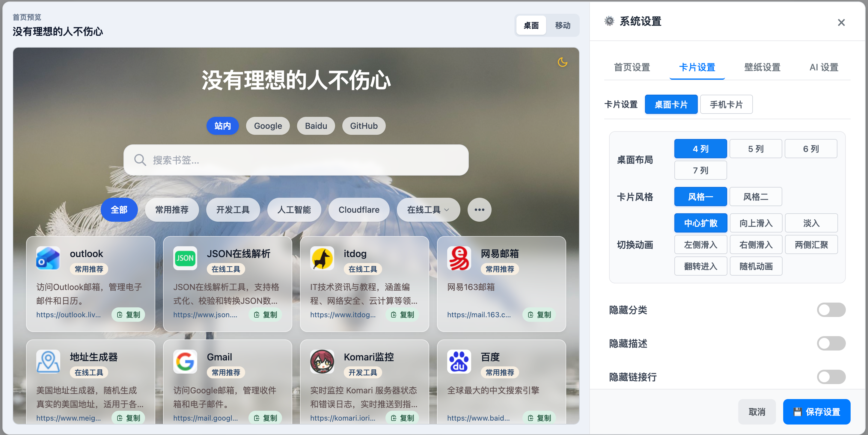Screen dimensions: 868x435
Task: Select the 左侧滑入 animation
Action: click(700, 245)
